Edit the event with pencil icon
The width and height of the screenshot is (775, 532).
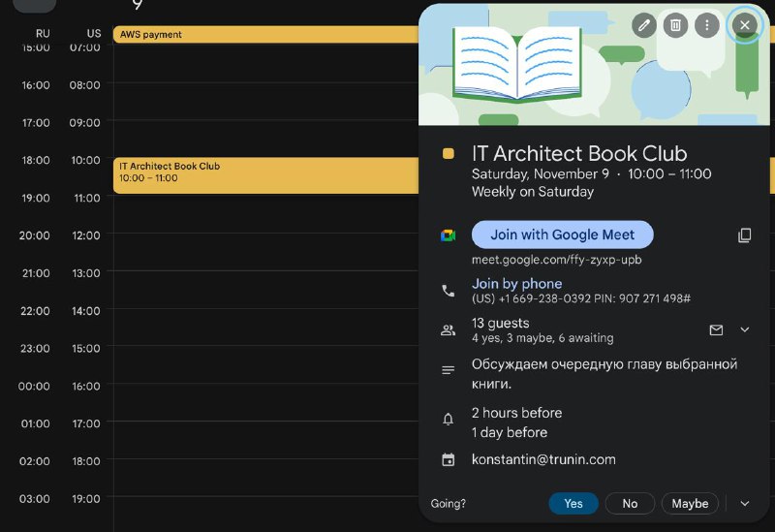click(643, 25)
